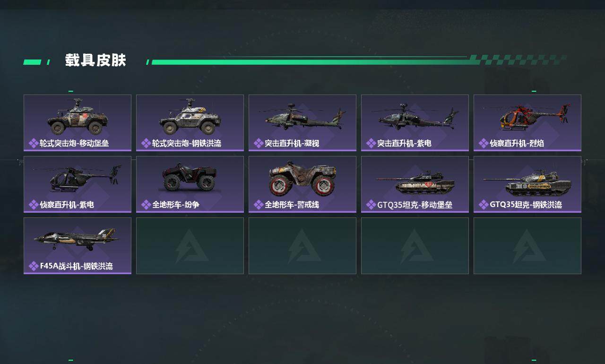Click purple rarity icon beside F45A战斗机-钢铁洪流
This screenshot has width=605, height=364.
(34, 266)
